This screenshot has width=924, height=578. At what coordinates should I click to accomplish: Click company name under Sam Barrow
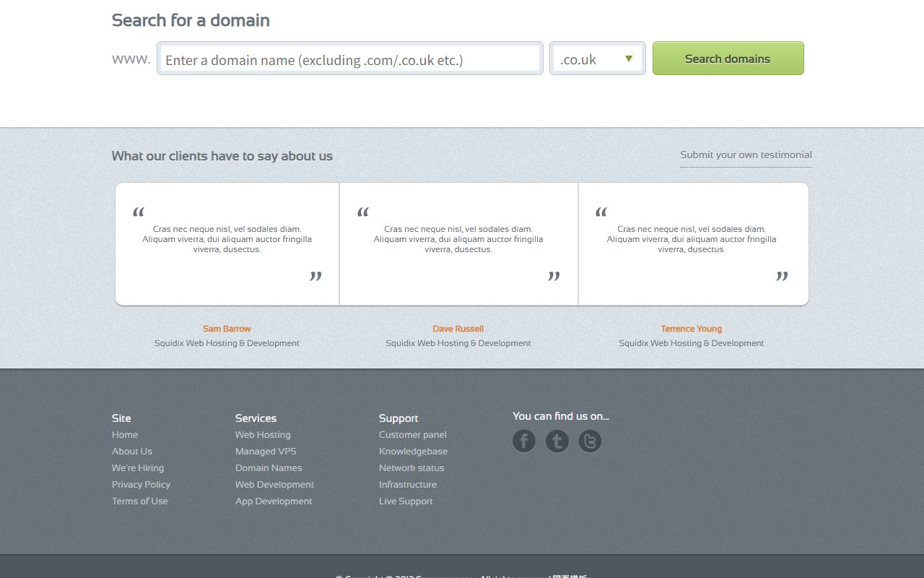(227, 343)
